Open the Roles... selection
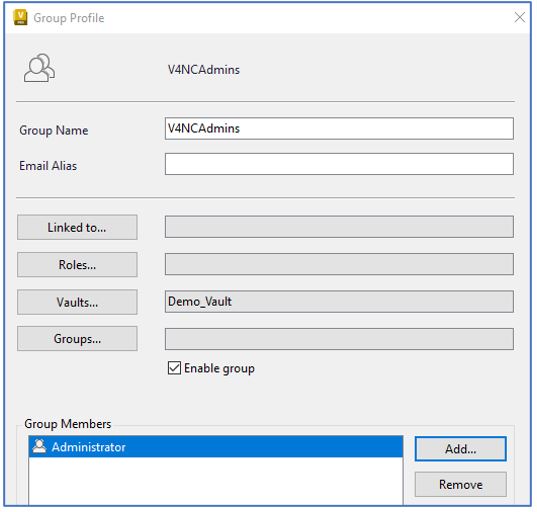The image size is (537, 512). [x=77, y=265]
